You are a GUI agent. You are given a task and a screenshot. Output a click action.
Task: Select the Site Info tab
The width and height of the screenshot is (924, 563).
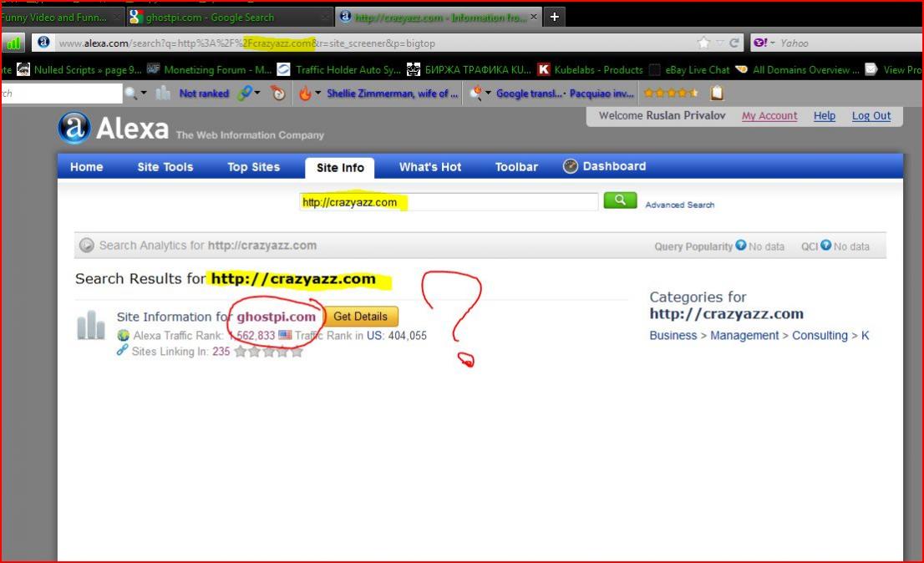[x=340, y=168]
